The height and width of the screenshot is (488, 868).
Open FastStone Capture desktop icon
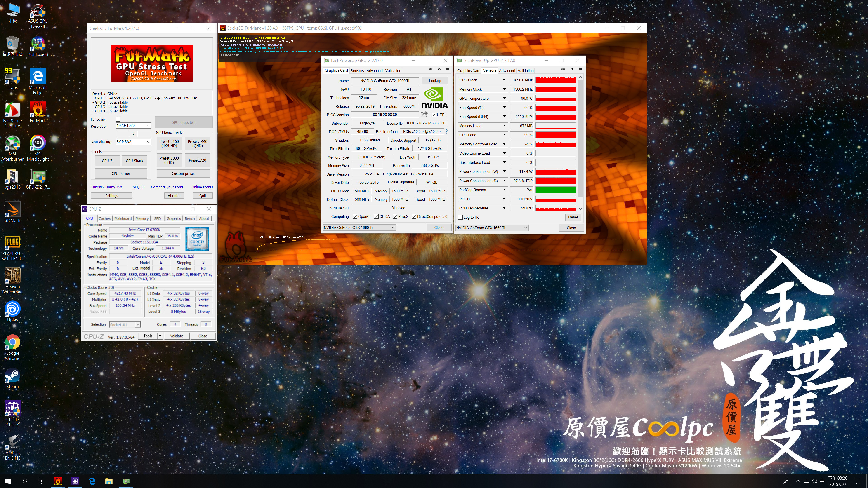[12, 115]
